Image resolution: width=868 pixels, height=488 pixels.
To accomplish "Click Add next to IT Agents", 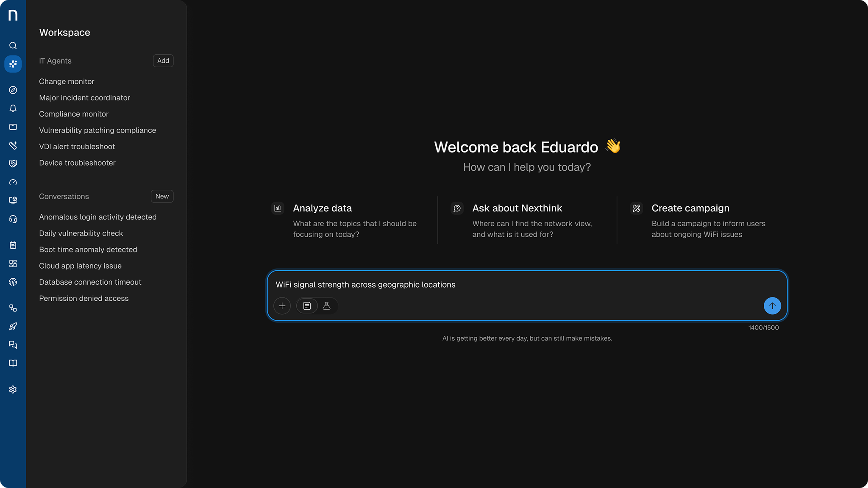I will (163, 61).
